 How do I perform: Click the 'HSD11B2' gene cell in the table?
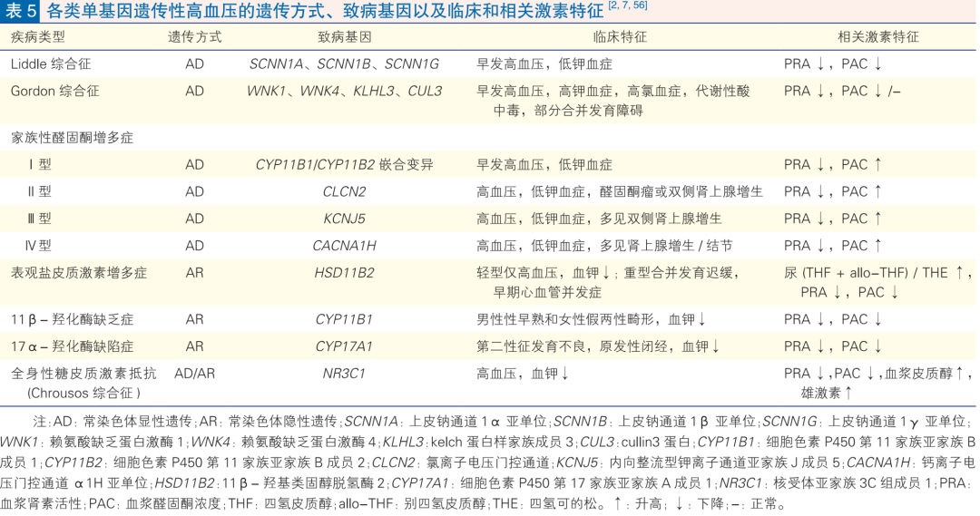pos(345,273)
